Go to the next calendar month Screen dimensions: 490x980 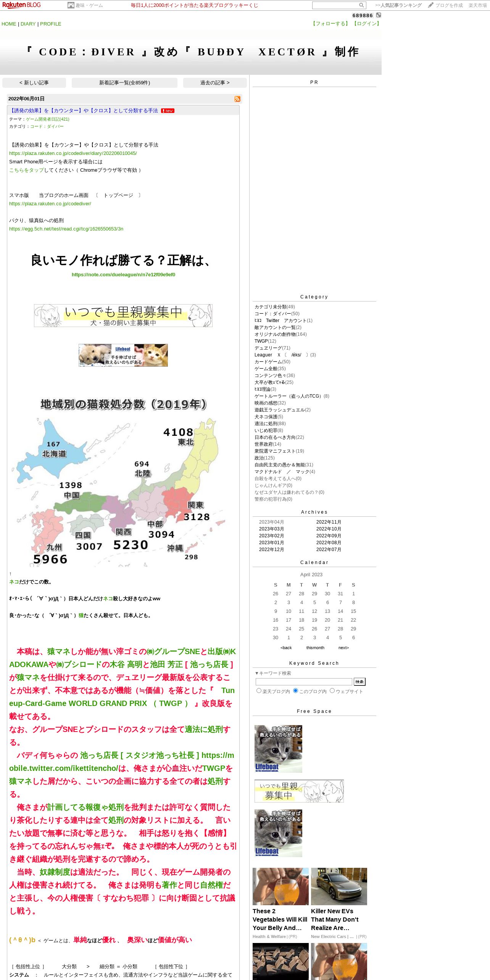click(x=343, y=648)
